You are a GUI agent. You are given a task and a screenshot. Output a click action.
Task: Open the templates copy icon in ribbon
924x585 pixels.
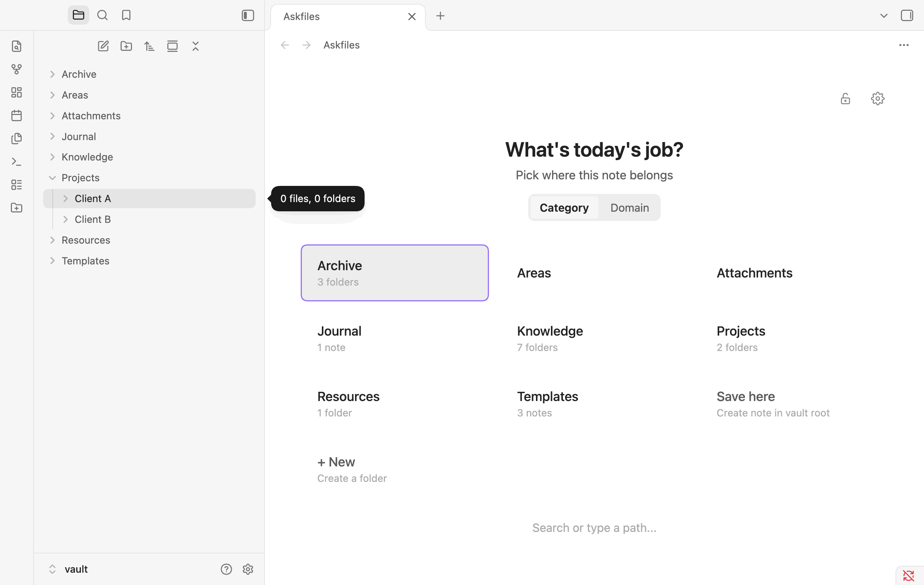[x=17, y=139]
